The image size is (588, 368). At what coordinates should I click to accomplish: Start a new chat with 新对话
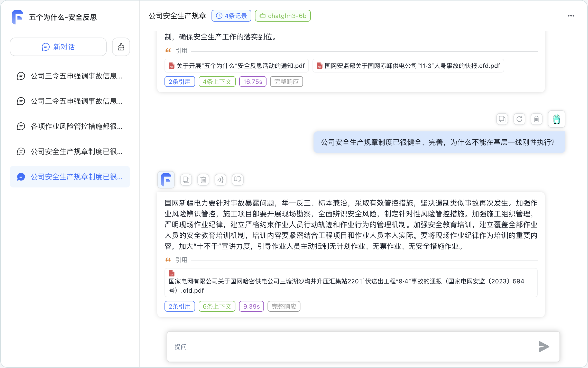click(x=58, y=47)
